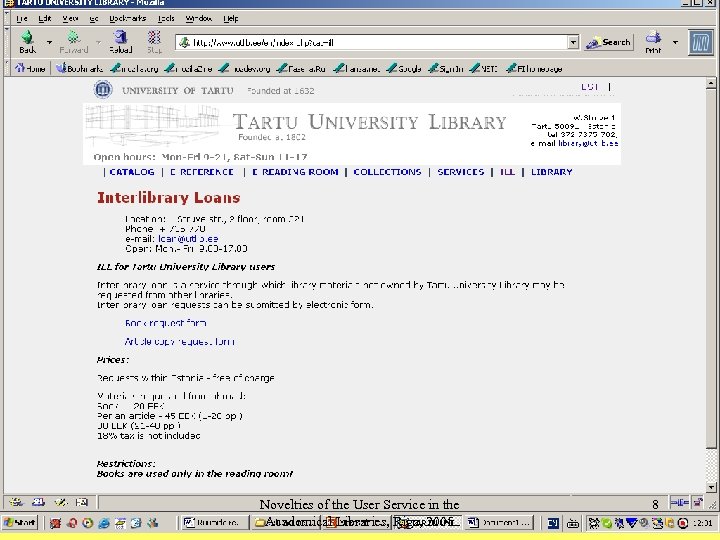The width and height of the screenshot is (720, 540).
Task: Open the Window menu
Action: (198, 18)
